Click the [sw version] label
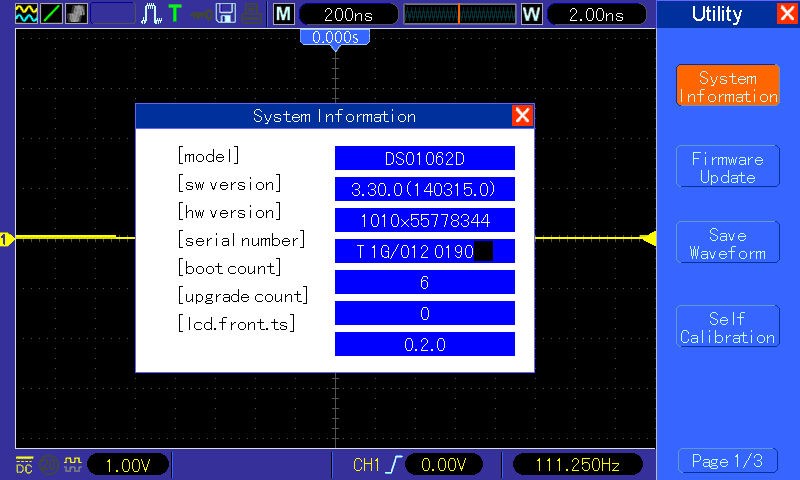Screen dimensions: 800x480 pos(229,184)
